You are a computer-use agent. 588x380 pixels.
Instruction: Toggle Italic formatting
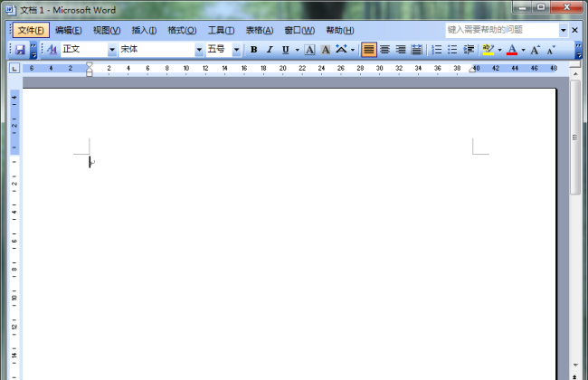(270, 50)
